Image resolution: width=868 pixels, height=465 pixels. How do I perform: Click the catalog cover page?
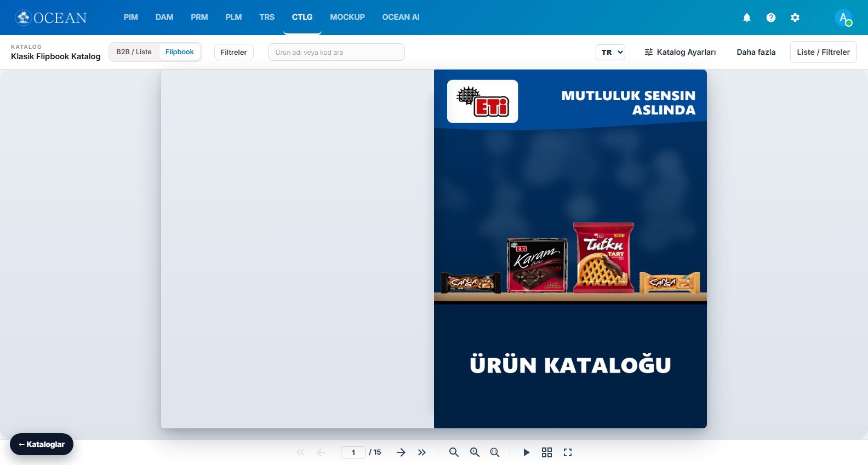[x=570, y=249]
